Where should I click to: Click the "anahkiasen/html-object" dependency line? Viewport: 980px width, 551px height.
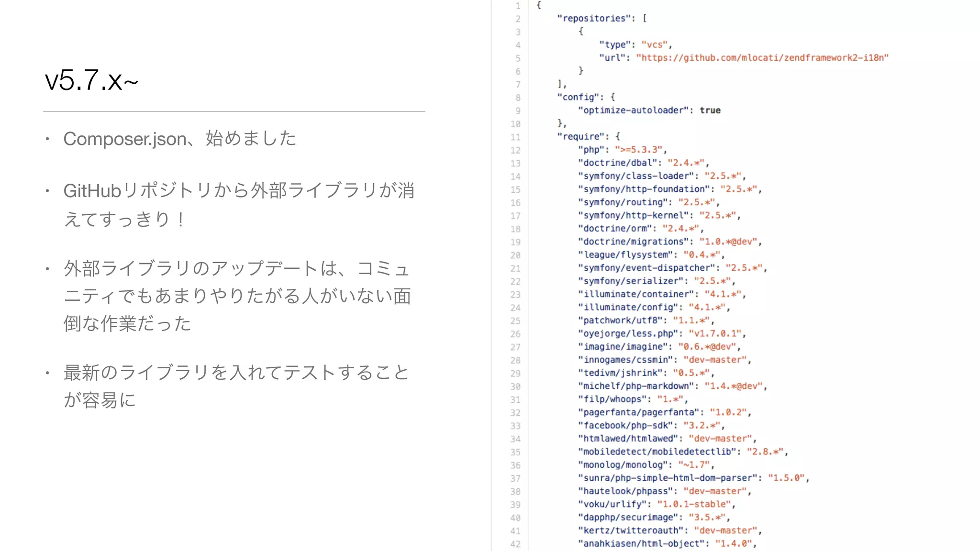(667, 544)
